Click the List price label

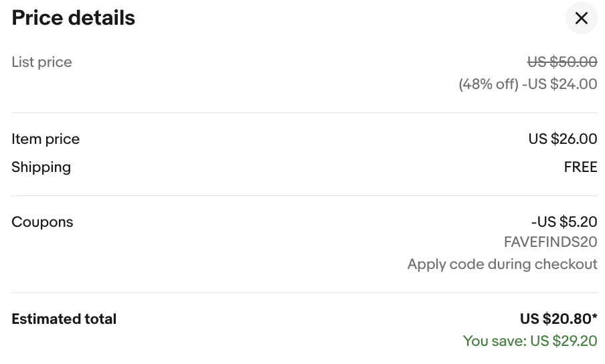(41, 62)
